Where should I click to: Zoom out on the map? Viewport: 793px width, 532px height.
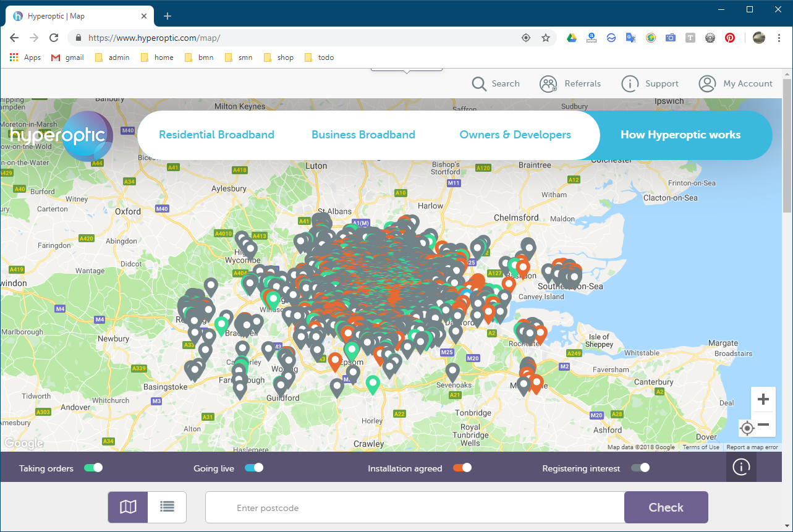(763, 424)
